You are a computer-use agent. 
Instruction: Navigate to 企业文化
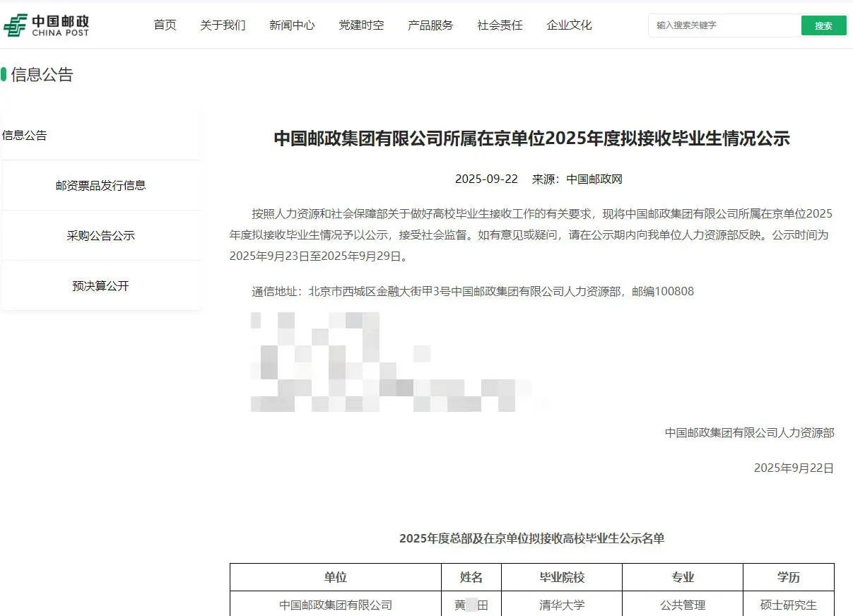point(569,25)
